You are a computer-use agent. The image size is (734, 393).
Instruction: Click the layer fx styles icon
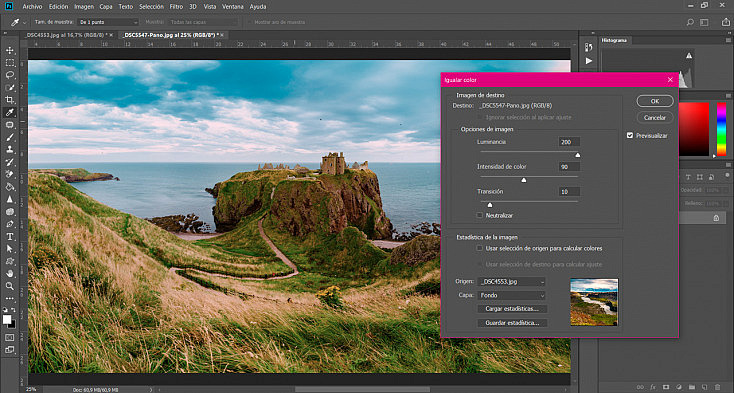point(653,387)
